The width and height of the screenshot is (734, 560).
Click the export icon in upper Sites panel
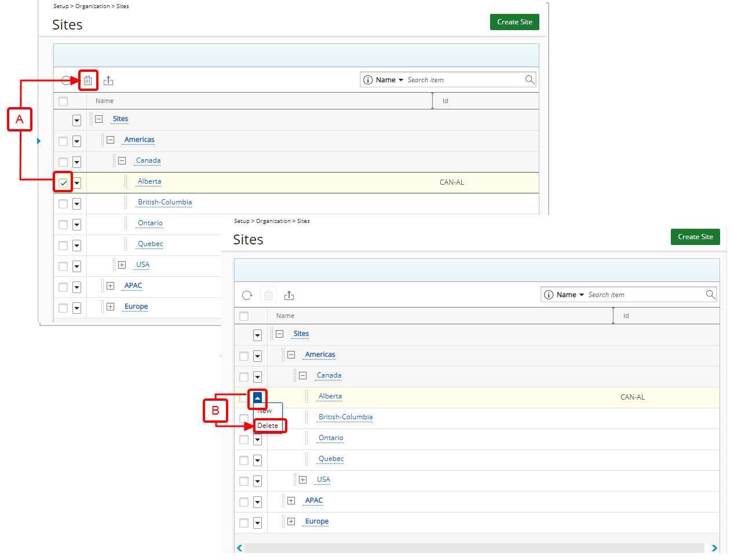pyautogui.click(x=108, y=80)
